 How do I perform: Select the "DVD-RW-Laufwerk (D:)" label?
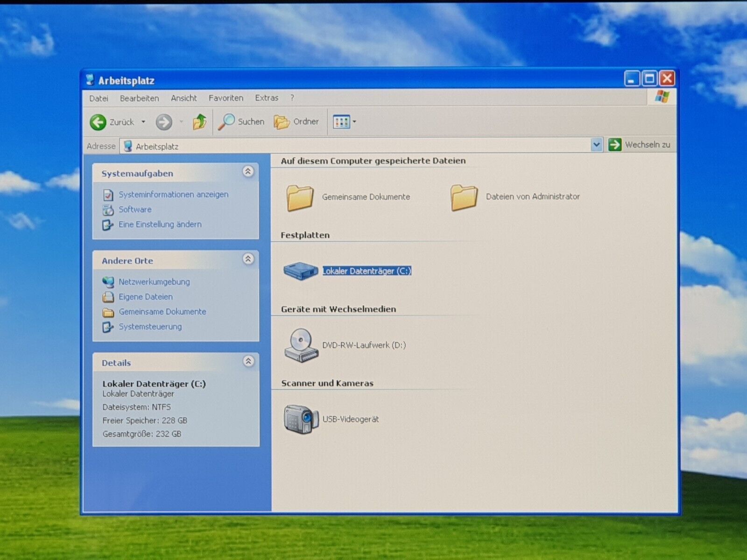coord(364,345)
